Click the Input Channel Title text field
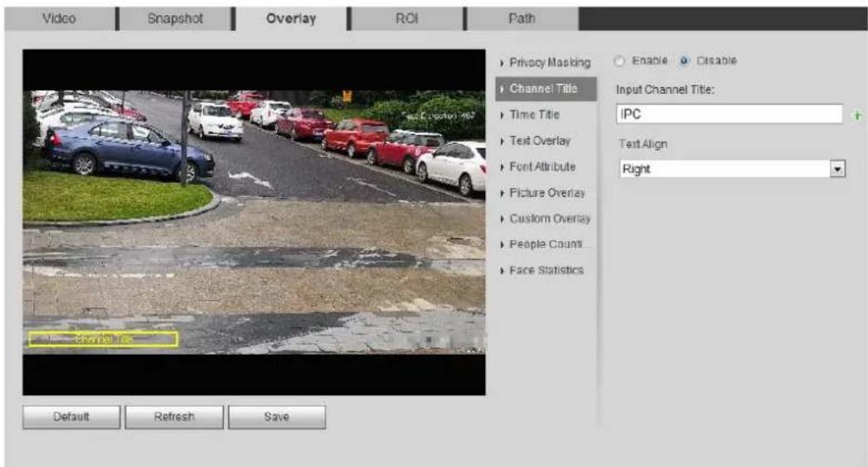The width and height of the screenshot is (868, 467). coord(729,114)
